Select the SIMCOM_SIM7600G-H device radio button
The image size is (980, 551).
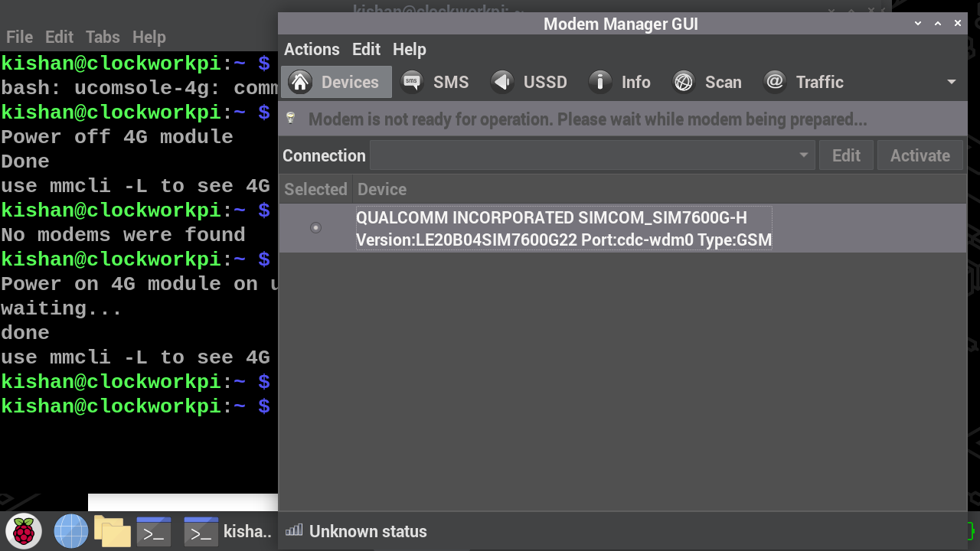tap(315, 227)
